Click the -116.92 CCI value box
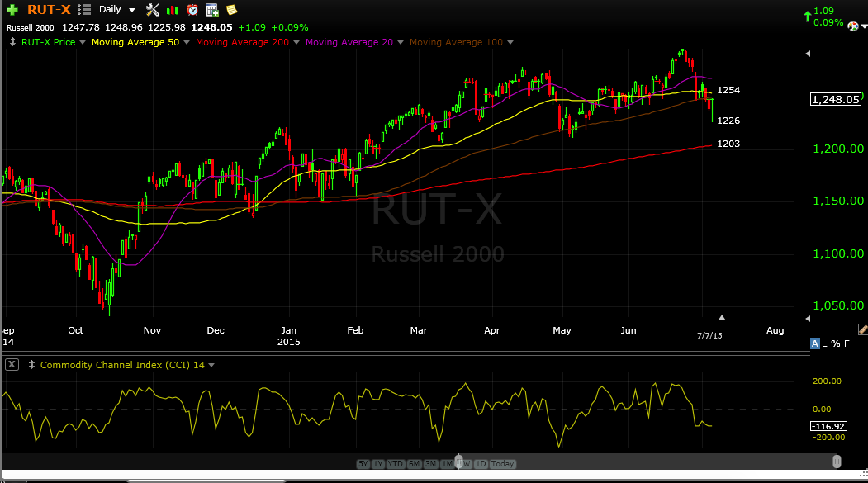The width and height of the screenshot is (868, 483). (x=828, y=426)
